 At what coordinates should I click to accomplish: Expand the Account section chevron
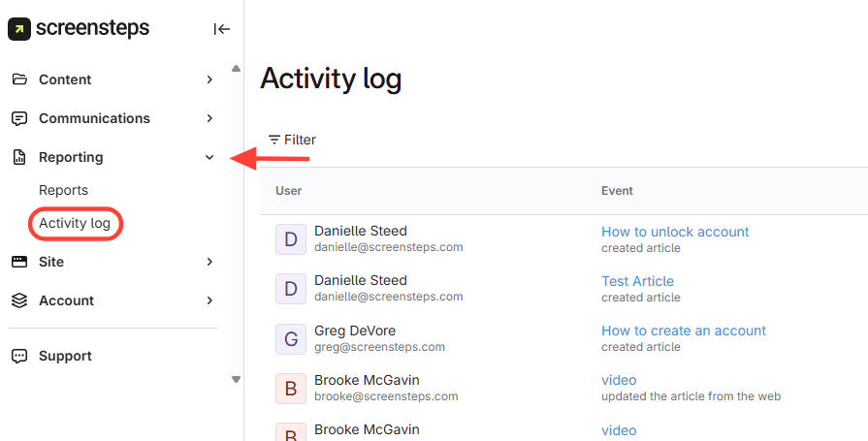pos(209,300)
